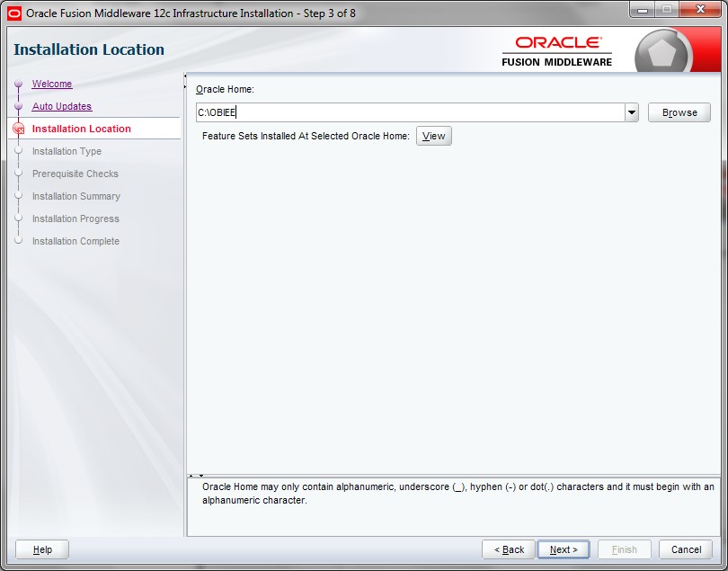728x571 pixels.
Task: Select the Installation Type step
Action: click(67, 151)
